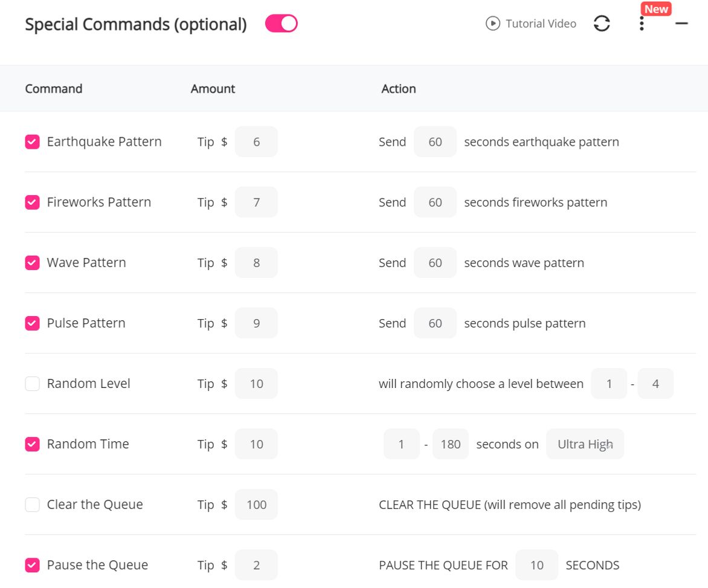Edit the Random Time tip amount field
This screenshot has height=588, width=708.
point(256,444)
